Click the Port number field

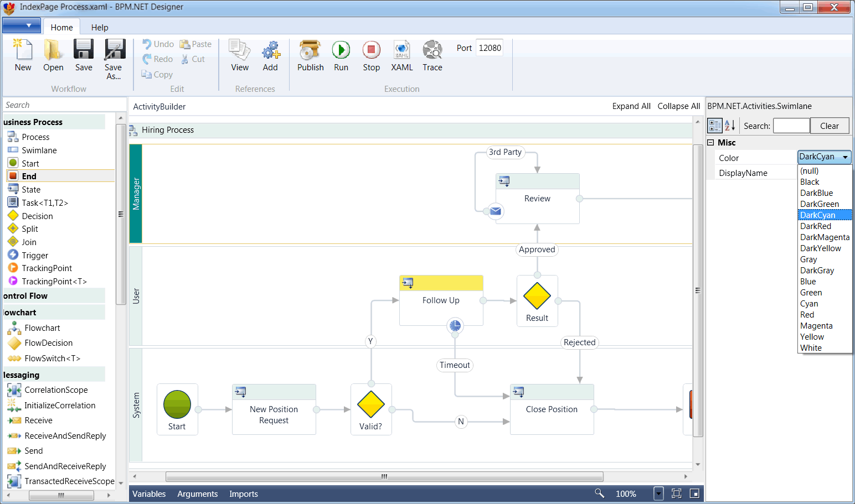click(x=490, y=48)
